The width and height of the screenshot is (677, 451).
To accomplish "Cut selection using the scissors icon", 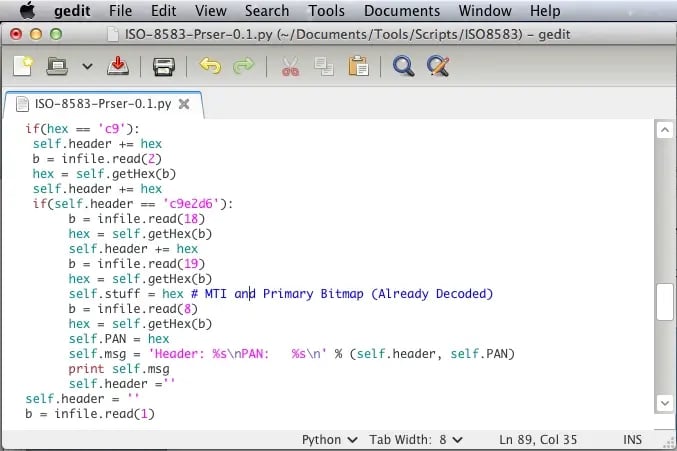I will click(290, 67).
